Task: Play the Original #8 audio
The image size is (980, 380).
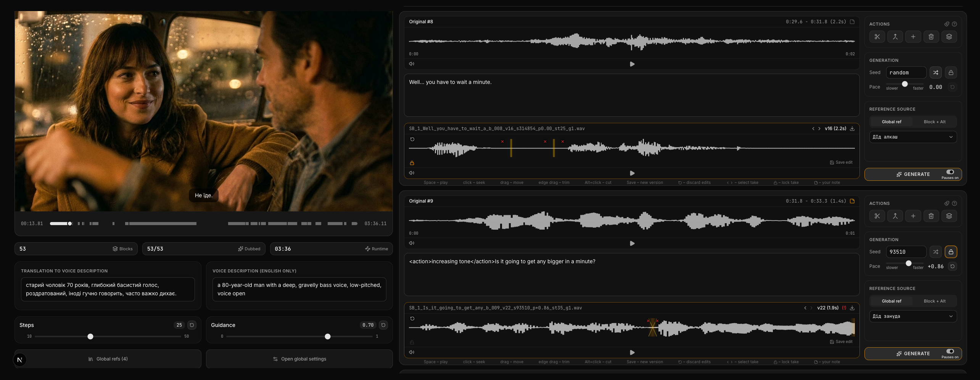Action: click(632, 64)
